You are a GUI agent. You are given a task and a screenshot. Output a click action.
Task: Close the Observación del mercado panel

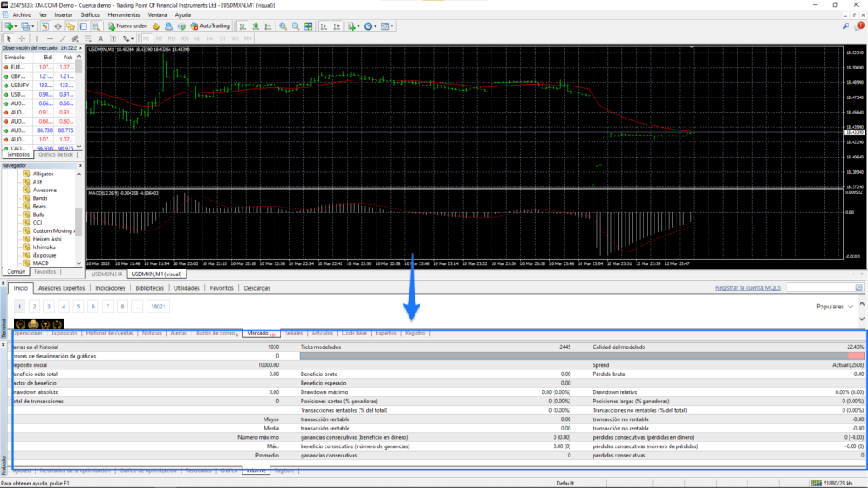tap(80, 48)
